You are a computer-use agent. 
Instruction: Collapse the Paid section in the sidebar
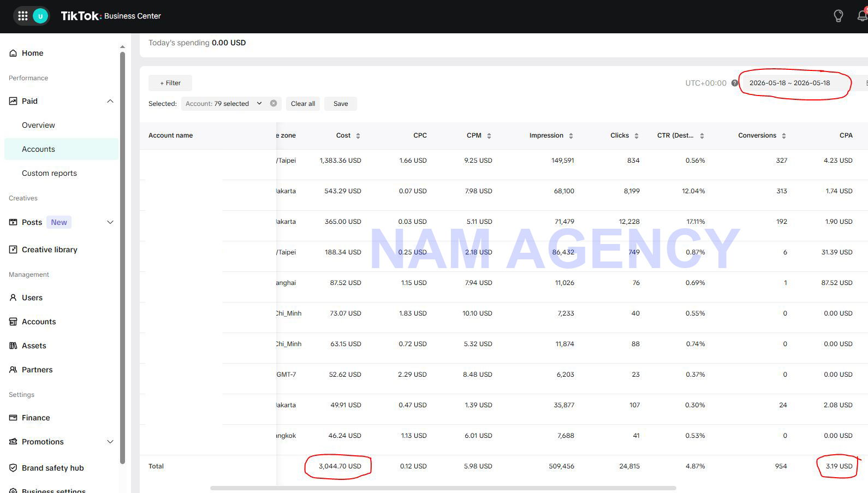[x=110, y=101]
